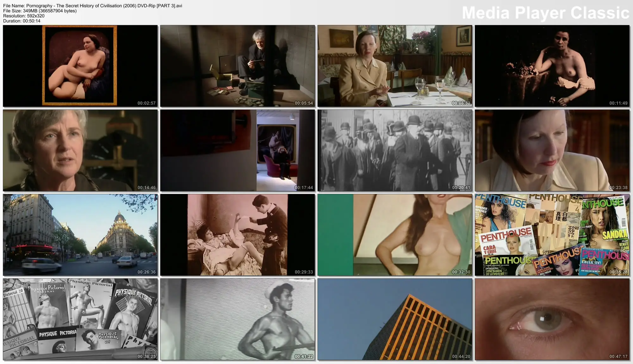
Task: Click the File Size 349MB text line
Action: 40,11
